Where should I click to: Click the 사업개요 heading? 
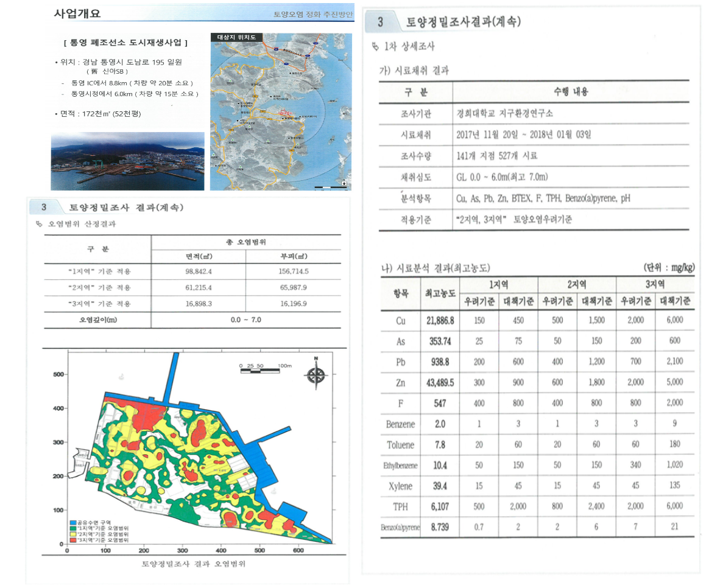click(x=77, y=13)
